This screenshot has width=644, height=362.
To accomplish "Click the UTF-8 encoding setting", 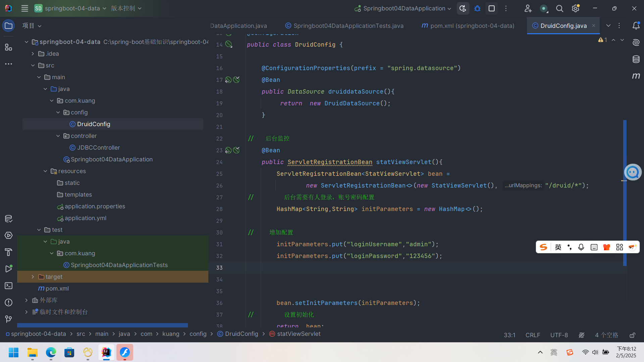I will tap(559, 335).
